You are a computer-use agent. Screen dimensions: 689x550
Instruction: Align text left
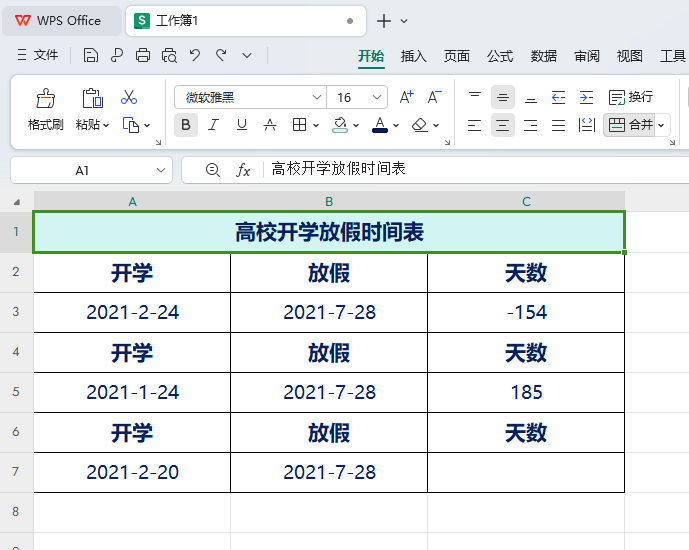[x=475, y=125]
